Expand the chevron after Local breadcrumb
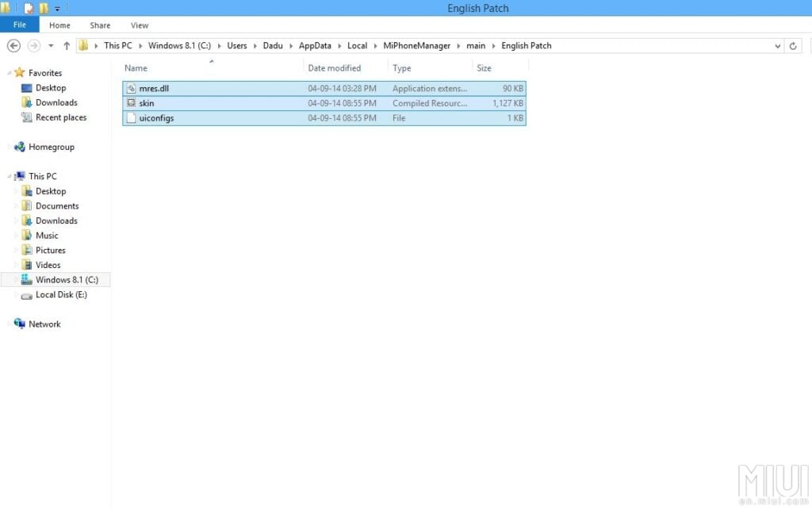The image size is (812, 510). click(x=375, y=45)
